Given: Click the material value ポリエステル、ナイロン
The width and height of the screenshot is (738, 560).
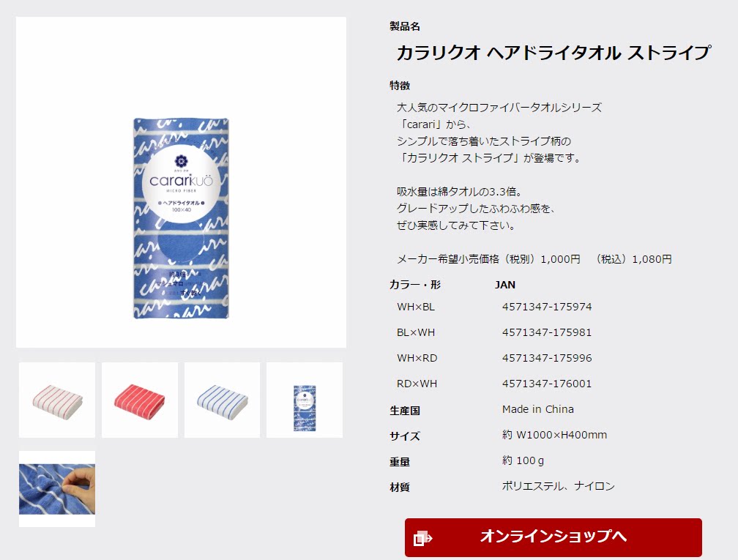Looking at the screenshot, I should 558,486.
